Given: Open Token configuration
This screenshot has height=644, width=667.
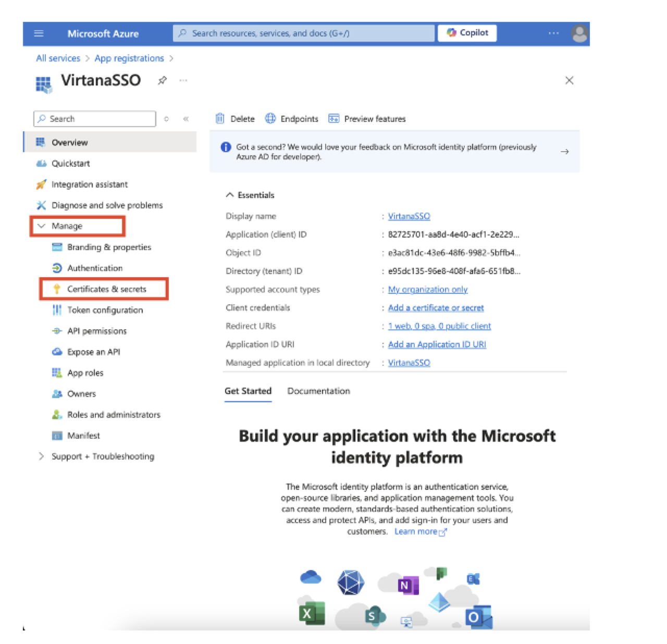Looking at the screenshot, I should point(104,310).
